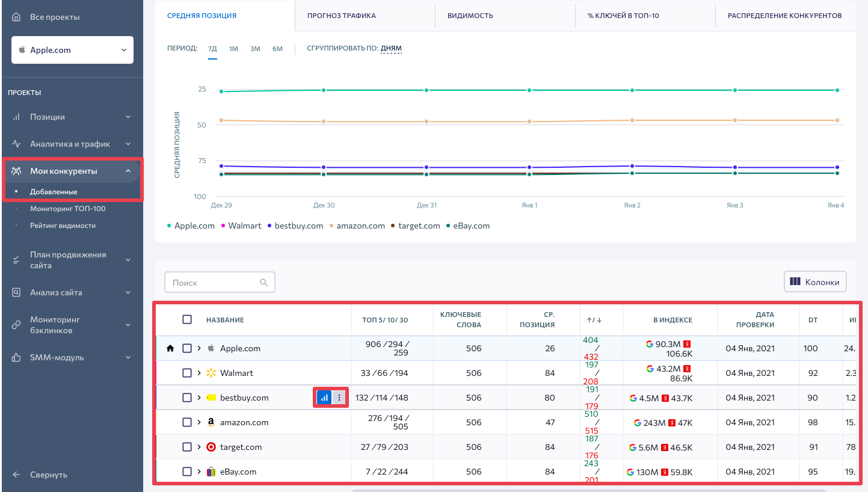Screen dimensions: 868x492
Task: Click the План продвижения сайта checklist icon
Action: [17, 260]
